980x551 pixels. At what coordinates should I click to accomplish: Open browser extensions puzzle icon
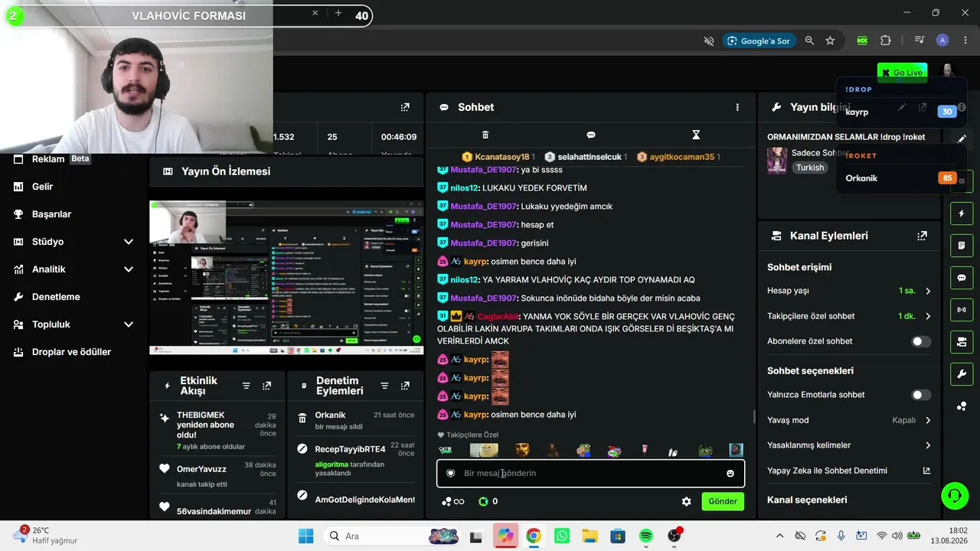886,41
